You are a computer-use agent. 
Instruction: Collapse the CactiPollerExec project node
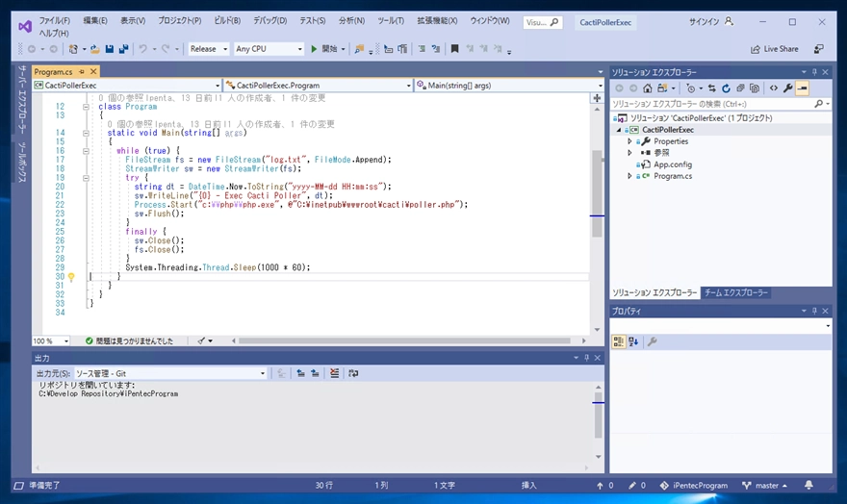[619, 130]
